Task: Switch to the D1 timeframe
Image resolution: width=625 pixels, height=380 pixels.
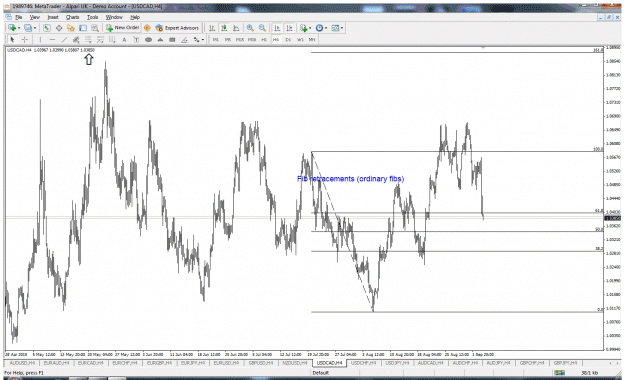Action: click(288, 39)
